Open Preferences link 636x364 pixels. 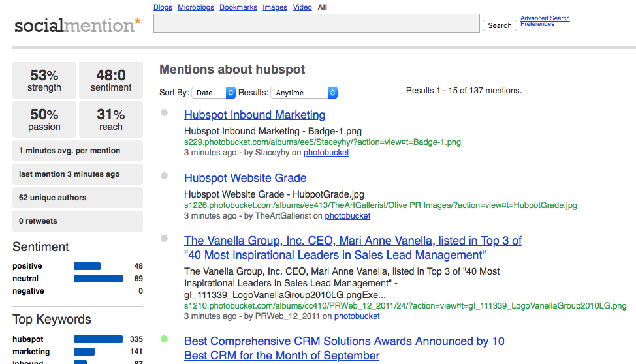[x=537, y=24]
